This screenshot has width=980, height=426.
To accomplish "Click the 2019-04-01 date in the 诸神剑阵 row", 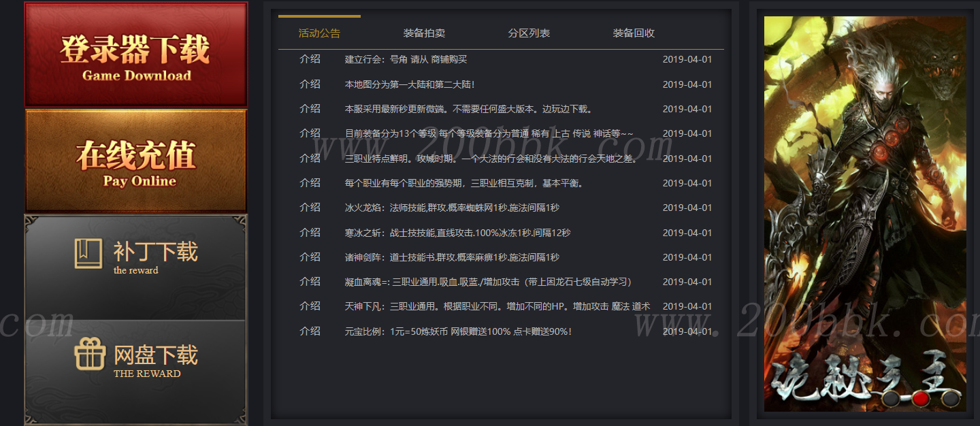I will 687,257.
